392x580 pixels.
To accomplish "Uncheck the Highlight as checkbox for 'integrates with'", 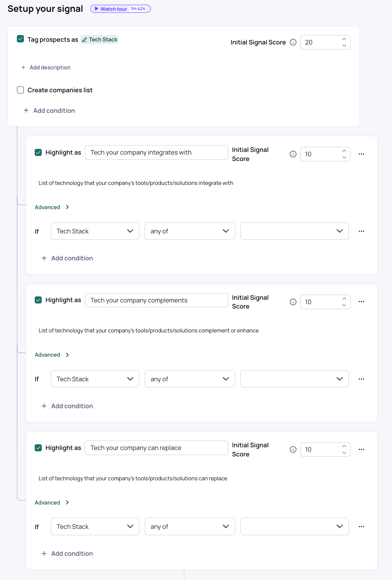I will (x=38, y=152).
